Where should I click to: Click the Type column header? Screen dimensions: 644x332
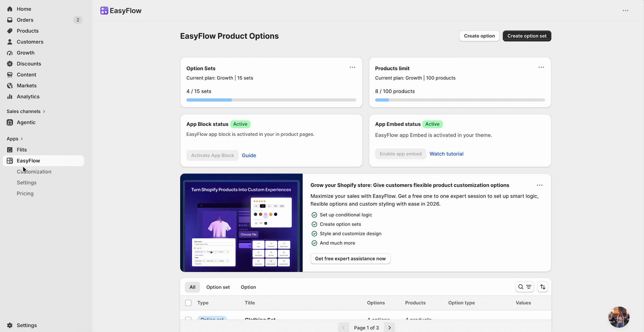[x=203, y=303]
